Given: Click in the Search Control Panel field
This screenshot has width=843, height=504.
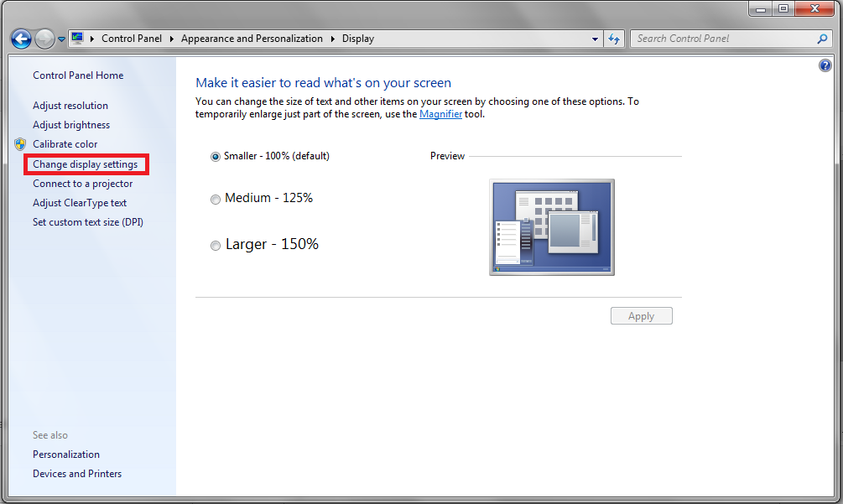Looking at the screenshot, I should coord(721,39).
